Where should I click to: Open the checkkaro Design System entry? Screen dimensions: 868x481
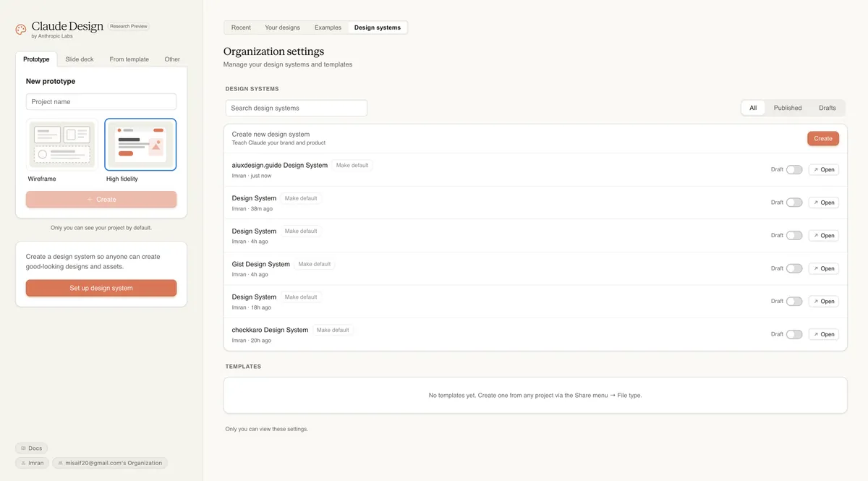click(x=823, y=334)
